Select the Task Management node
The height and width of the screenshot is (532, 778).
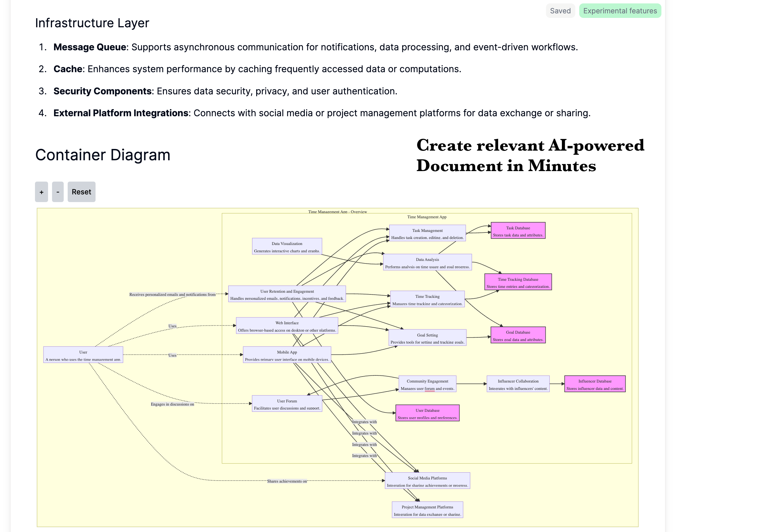click(x=427, y=233)
